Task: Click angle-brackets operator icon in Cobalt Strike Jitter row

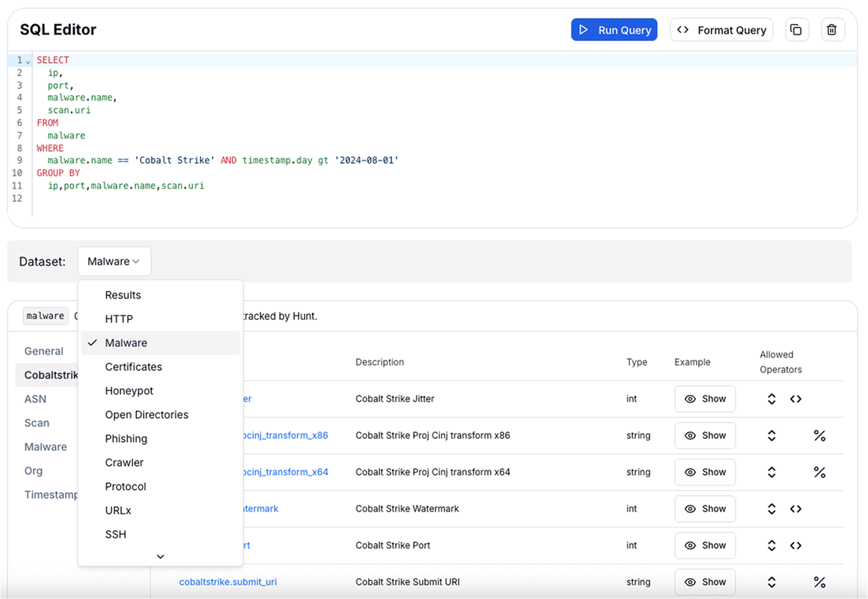Action: pyautogui.click(x=795, y=399)
